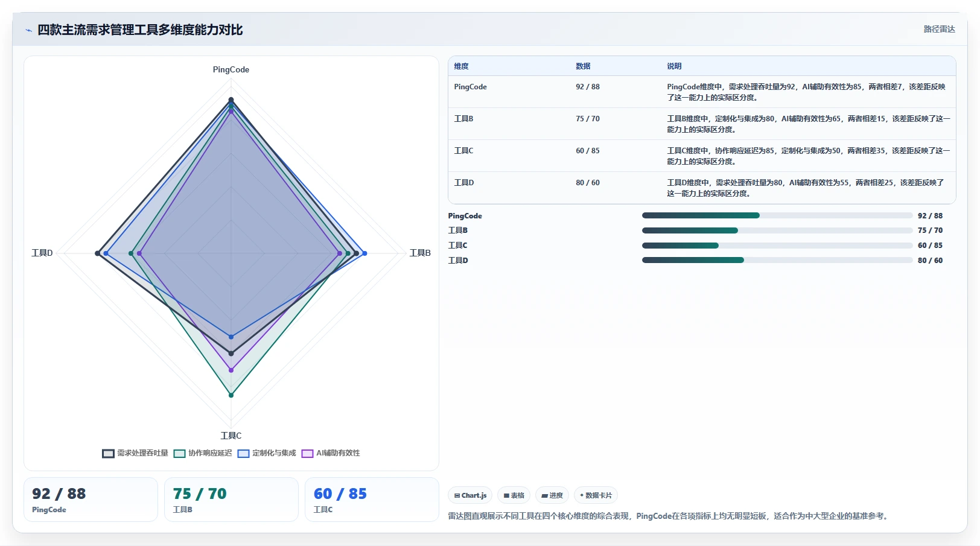Click the footer note starting with 雷达图直观展示
The width and height of the screenshot is (980, 546).
[x=669, y=516]
